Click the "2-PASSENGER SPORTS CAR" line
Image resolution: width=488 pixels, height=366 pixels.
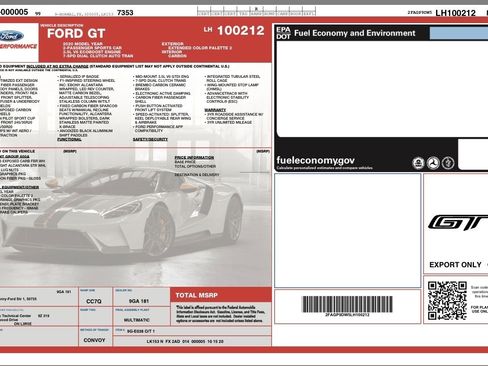pos(92,48)
